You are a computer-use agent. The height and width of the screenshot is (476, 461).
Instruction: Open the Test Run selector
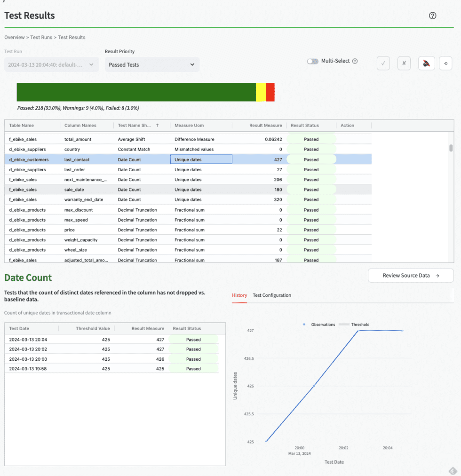pos(52,64)
